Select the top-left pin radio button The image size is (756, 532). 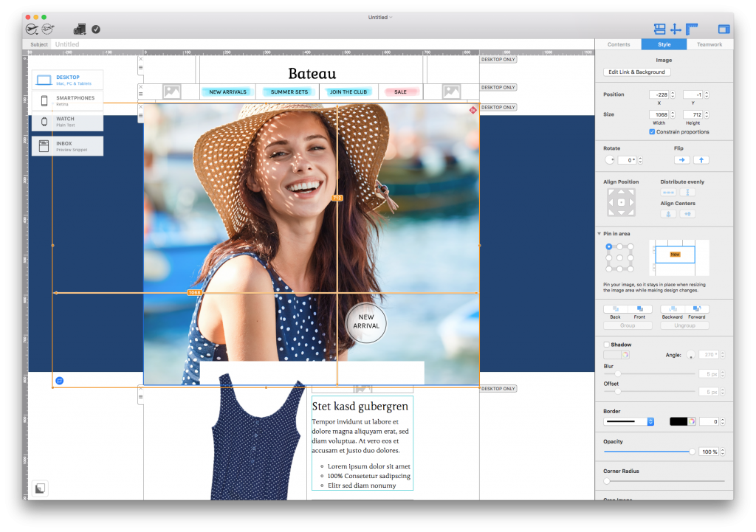click(x=609, y=246)
